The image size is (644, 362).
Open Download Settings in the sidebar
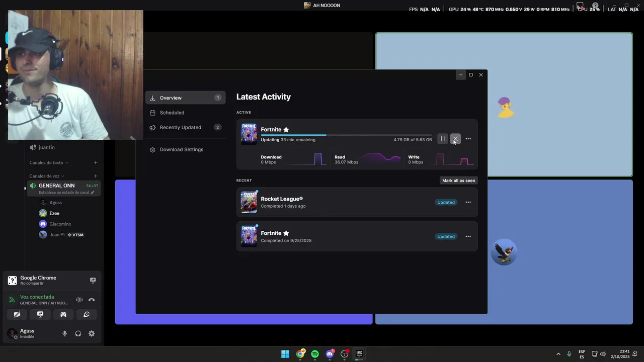tap(185, 149)
